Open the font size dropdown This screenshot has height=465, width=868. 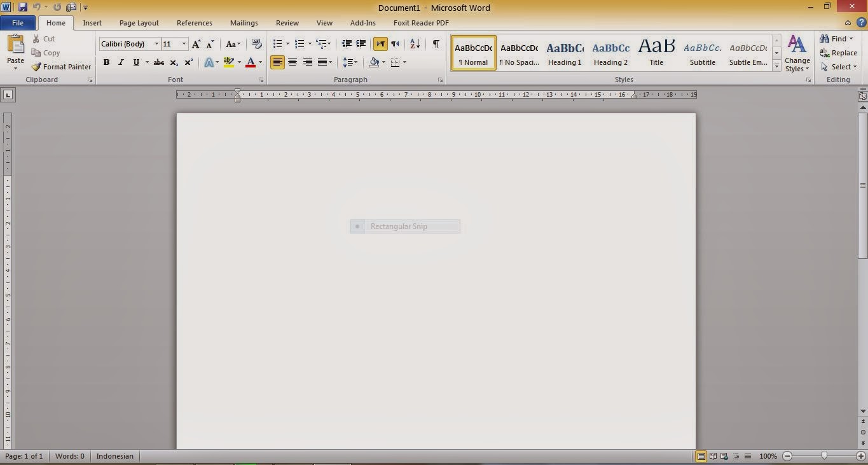click(x=184, y=44)
